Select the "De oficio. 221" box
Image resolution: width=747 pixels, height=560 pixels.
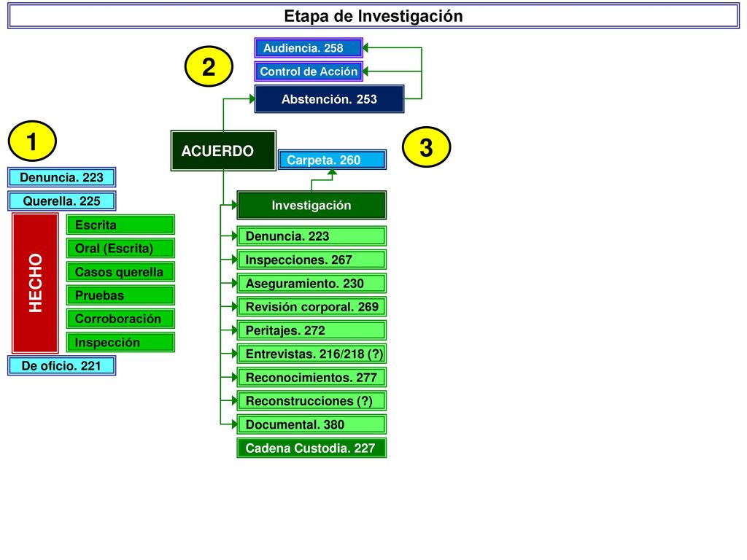click(x=62, y=366)
